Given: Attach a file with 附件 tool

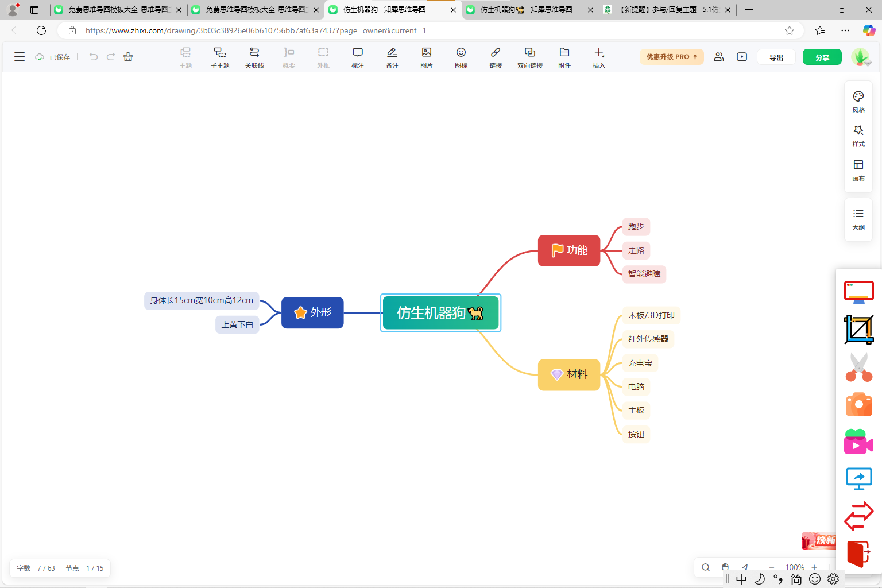Looking at the screenshot, I should tap(564, 57).
